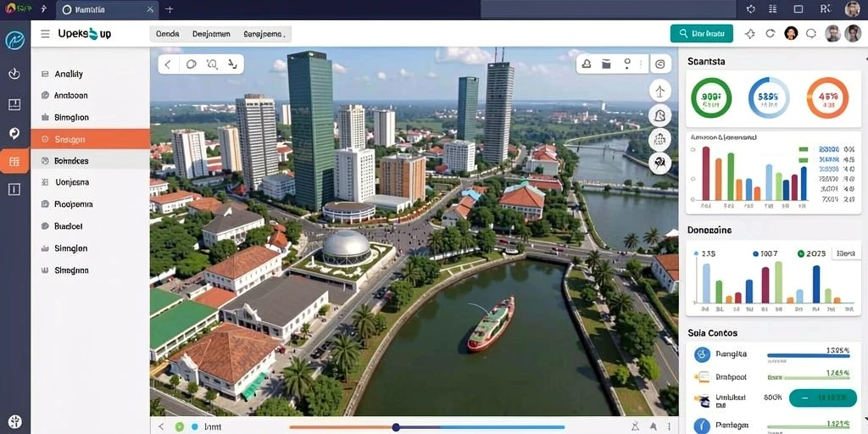
Task: Select Simagnna at the navigation list bottom
Action: click(x=90, y=270)
